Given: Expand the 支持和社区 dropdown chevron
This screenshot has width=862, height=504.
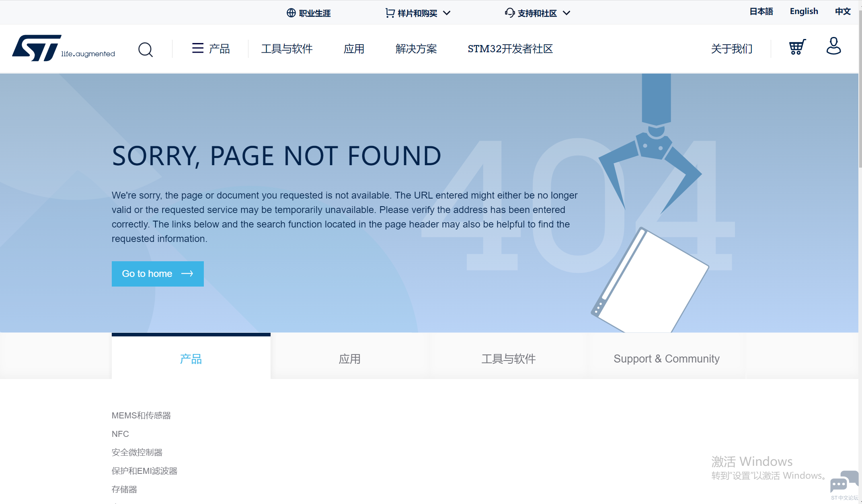Looking at the screenshot, I should [566, 13].
